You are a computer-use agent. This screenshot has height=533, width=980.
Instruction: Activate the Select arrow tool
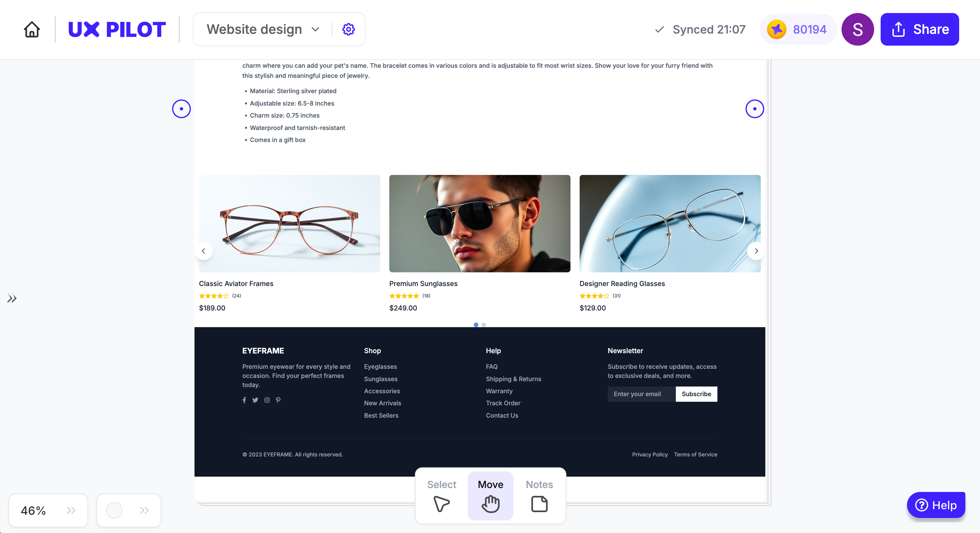pos(441,496)
